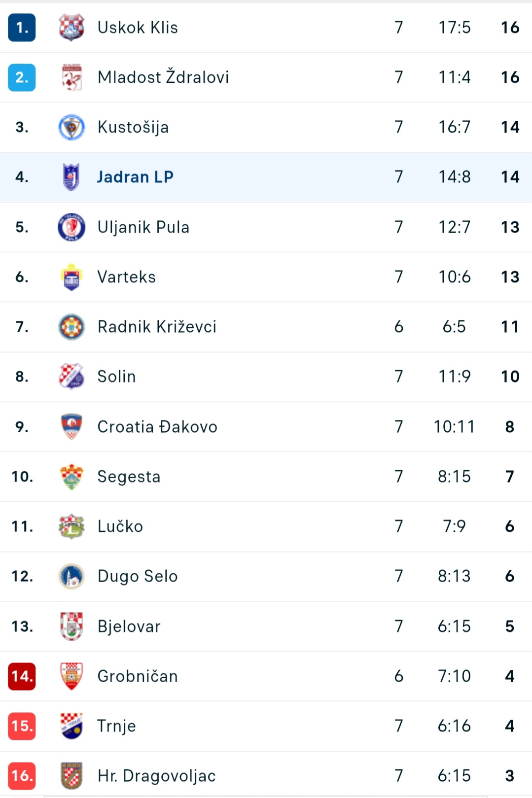Tap the light blue position 2 badge

coord(22,77)
